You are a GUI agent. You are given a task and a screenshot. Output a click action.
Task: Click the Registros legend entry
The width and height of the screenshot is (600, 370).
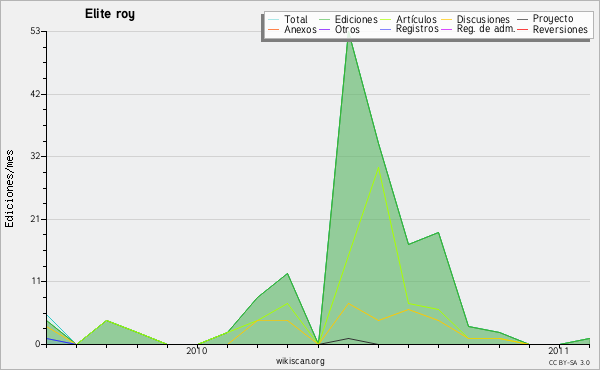click(417, 29)
